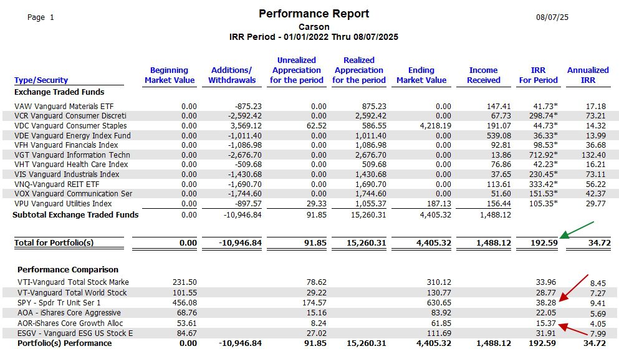Click SPY beginning market value 456.08
The height and width of the screenshot is (364, 619).
click(185, 303)
